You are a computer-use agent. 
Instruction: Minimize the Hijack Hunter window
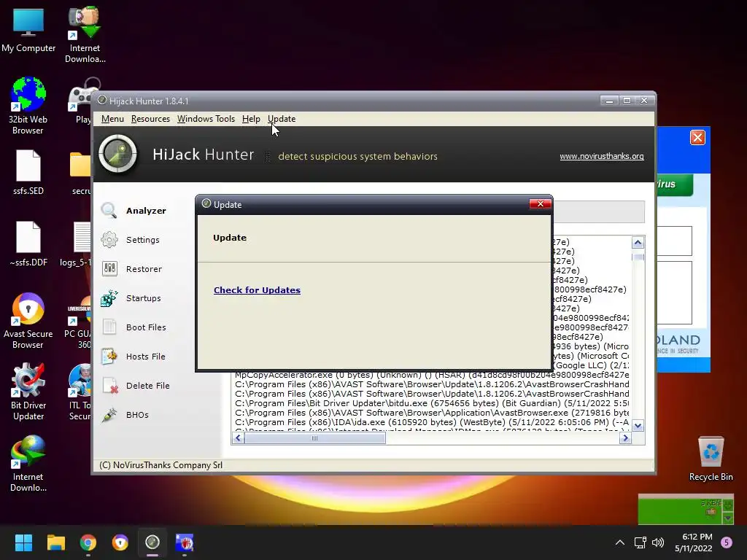[x=609, y=101]
